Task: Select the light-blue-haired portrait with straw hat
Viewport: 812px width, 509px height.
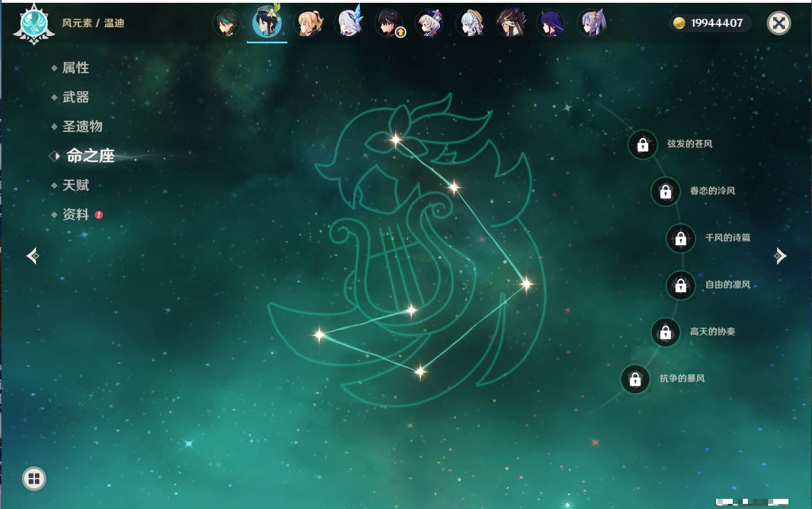Action: click(x=471, y=24)
